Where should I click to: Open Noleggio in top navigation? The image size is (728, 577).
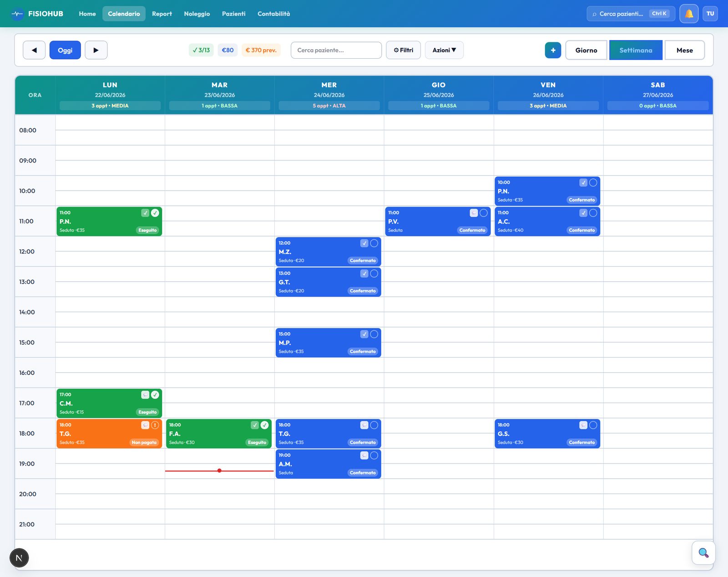coord(197,14)
